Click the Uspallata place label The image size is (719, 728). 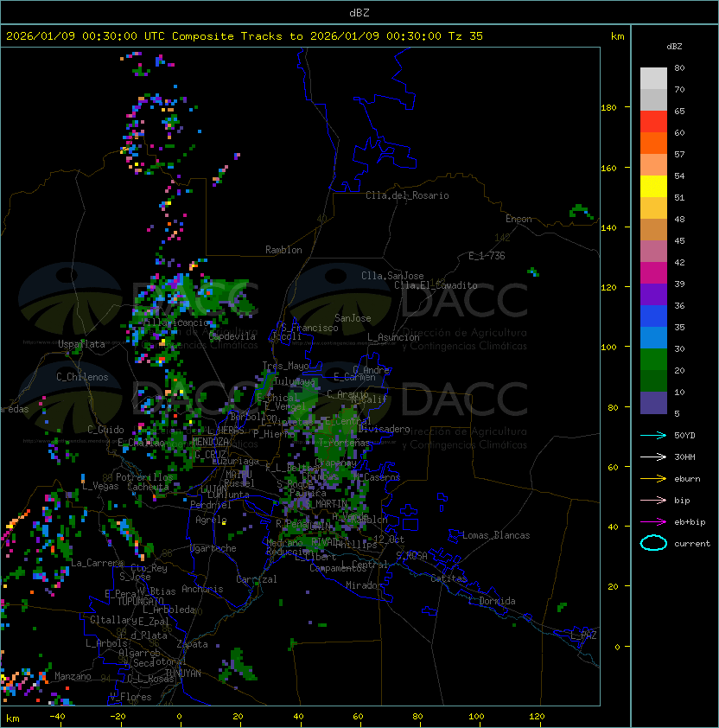[x=81, y=344]
